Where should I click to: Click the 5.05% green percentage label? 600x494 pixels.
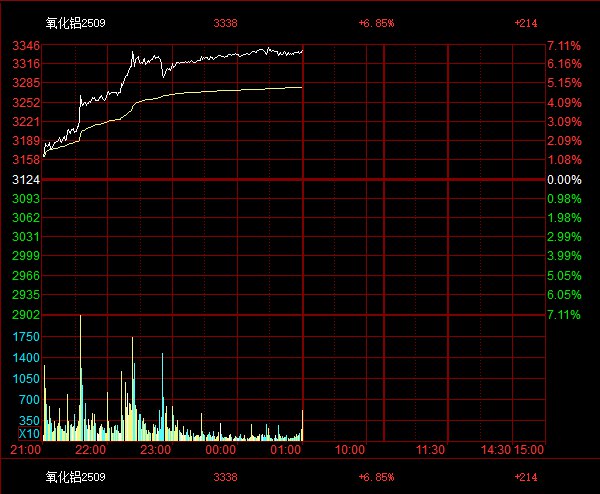pyautogui.click(x=564, y=276)
